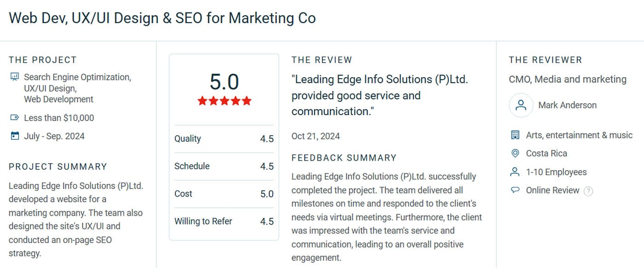
Task: Click the Online Review label
Action: coord(553,190)
